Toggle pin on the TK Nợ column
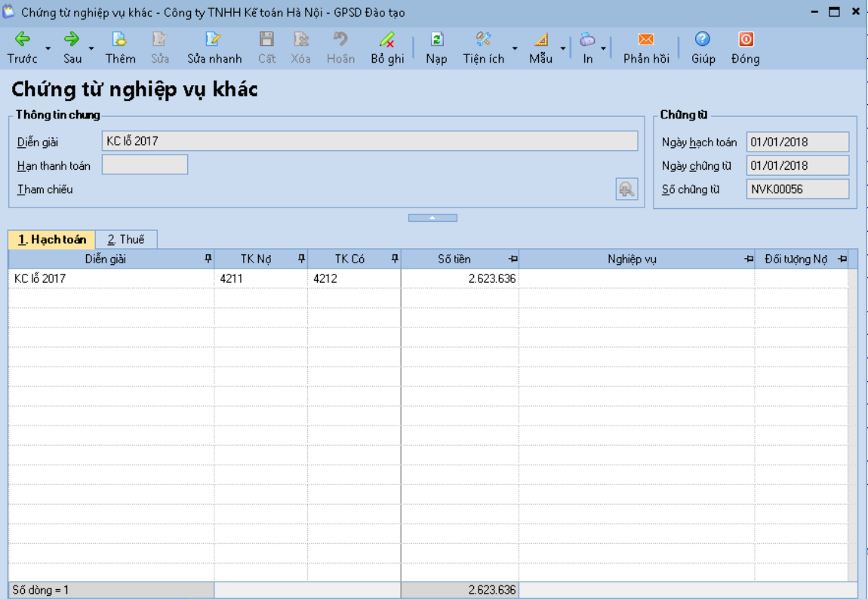 tap(301, 259)
